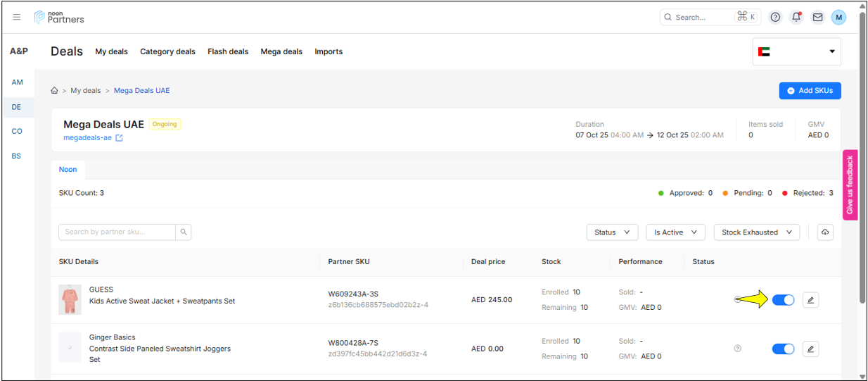The image size is (868, 381).
Task: Go to the Category deals tab
Action: click(167, 51)
